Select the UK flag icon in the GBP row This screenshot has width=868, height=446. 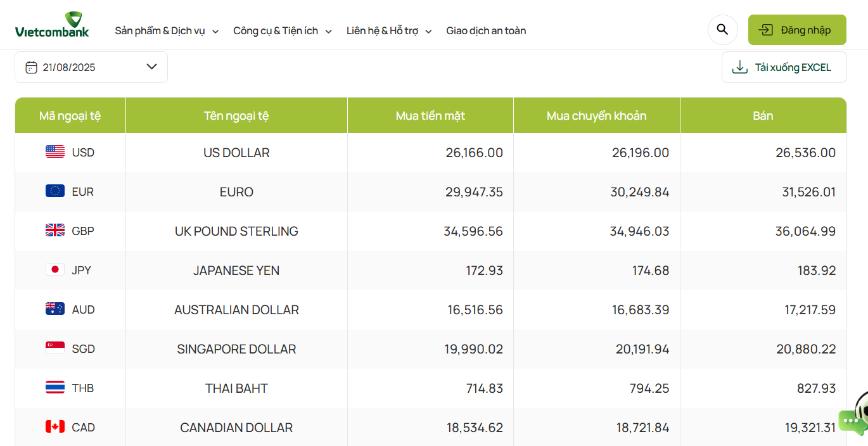54,231
